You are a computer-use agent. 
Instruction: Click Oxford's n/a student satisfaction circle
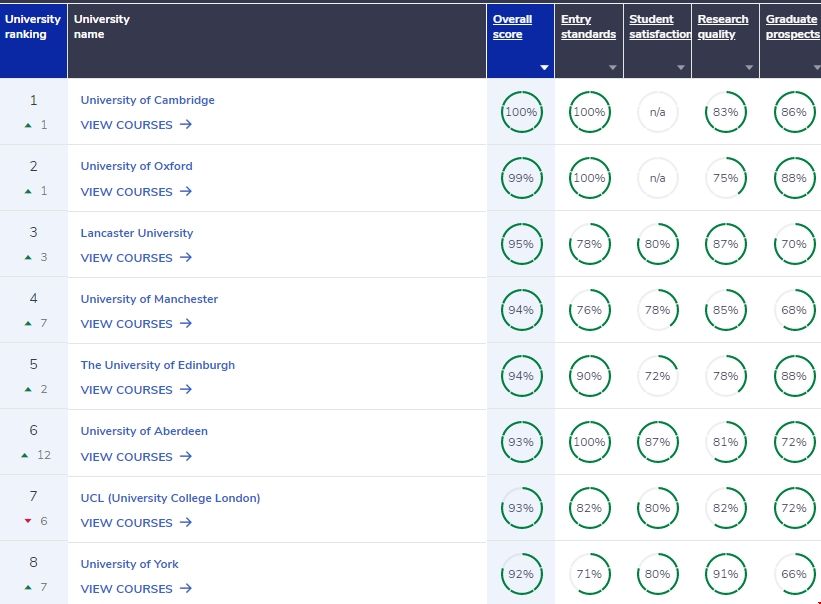coord(657,178)
